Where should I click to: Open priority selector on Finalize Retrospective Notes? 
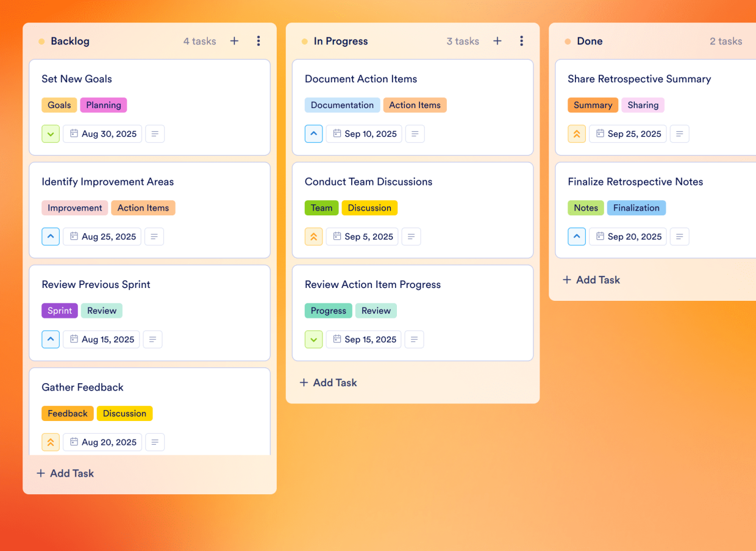(577, 236)
